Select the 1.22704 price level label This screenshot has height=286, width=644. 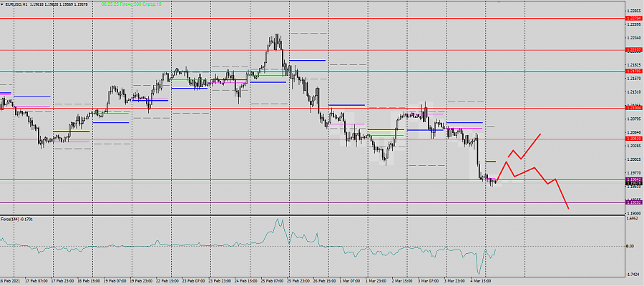[x=633, y=19]
